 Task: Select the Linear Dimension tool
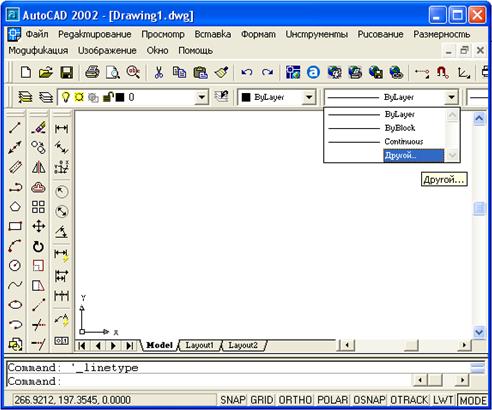tap(61, 128)
